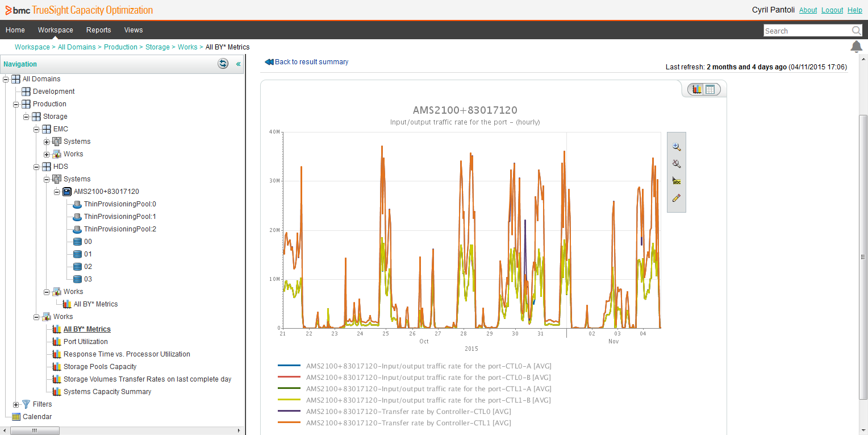Switch to table grid view
Screen dimensions: 868x435
click(710, 89)
